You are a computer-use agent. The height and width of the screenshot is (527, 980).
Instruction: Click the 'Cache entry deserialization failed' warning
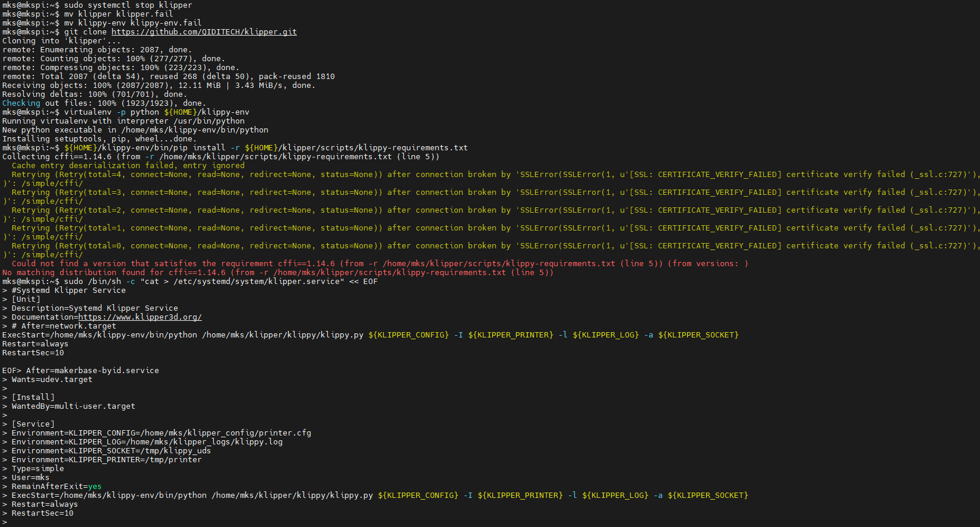click(x=128, y=166)
